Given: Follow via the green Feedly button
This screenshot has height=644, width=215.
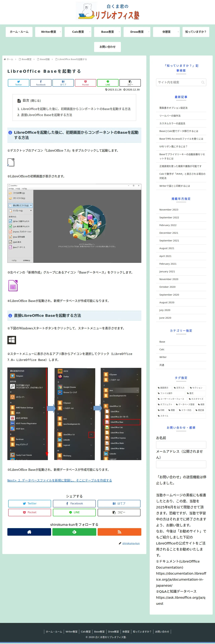Looking at the screenshot, I should (74, 532).
